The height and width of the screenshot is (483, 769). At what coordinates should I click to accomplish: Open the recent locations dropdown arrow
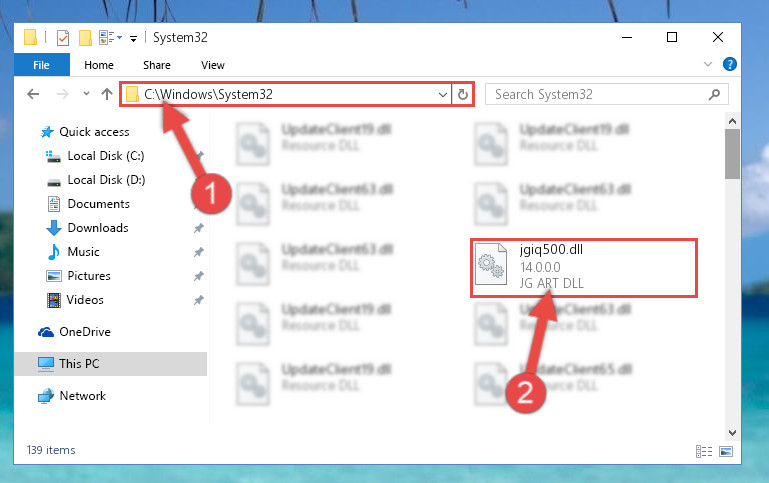86,93
